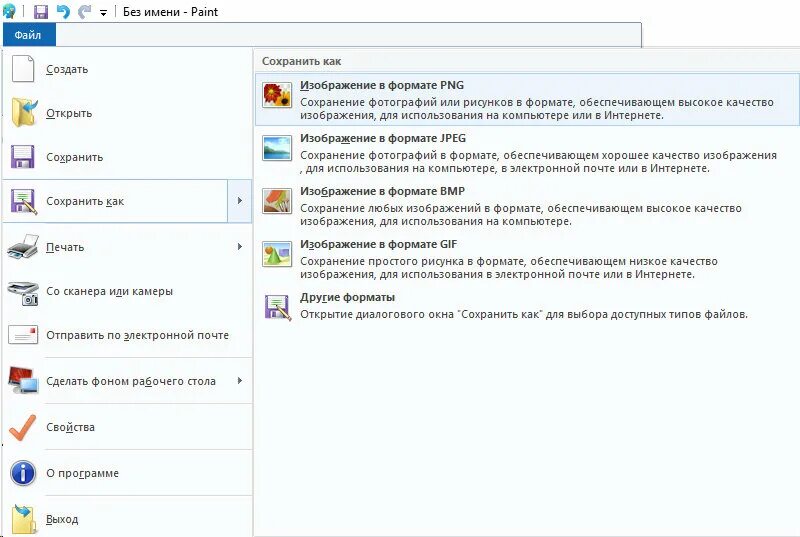Choose the Выход menu entry
The image size is (800, 537).
coord(128,519)
